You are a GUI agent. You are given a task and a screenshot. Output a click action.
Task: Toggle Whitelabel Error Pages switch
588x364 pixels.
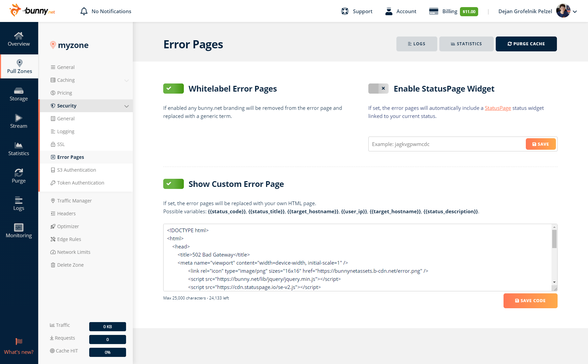(173, 89)
